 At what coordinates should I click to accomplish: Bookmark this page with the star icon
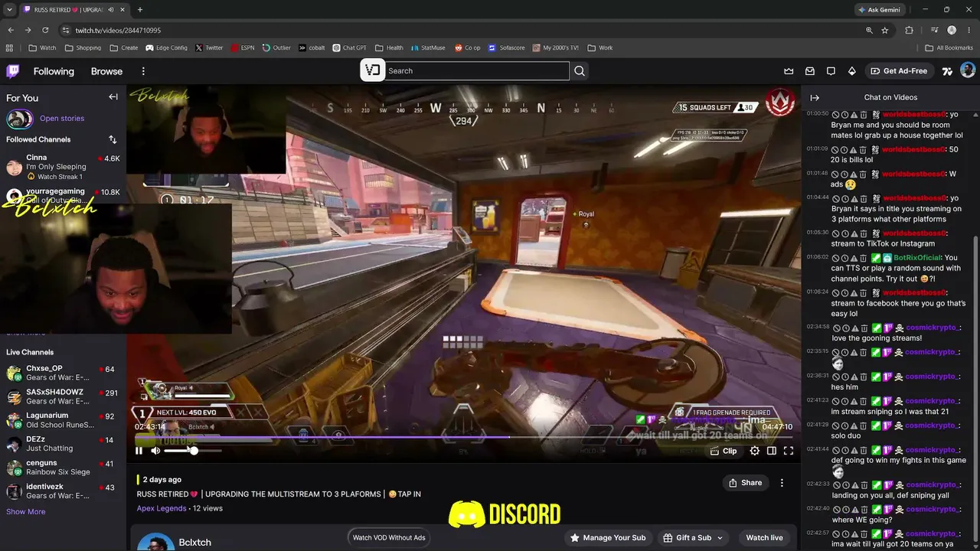[885, 30]
